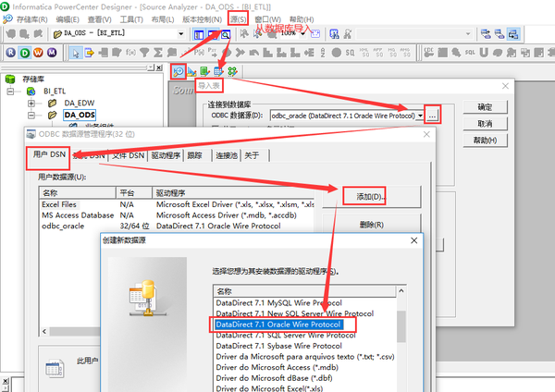Launch Workflow Monitor via the M icon
555x392 pixels.
52,53
